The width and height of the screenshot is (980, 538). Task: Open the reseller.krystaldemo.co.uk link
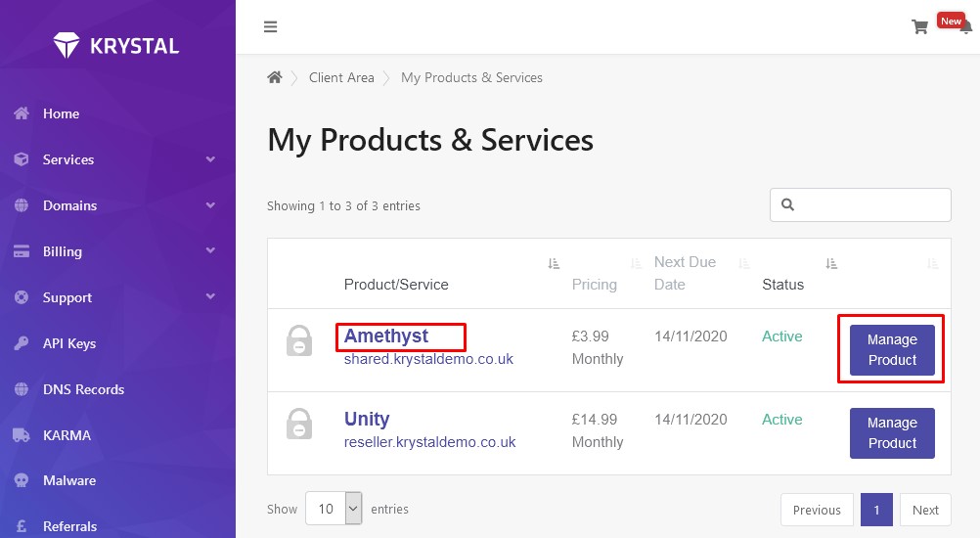pyautogui.click(x=430, y=442)
